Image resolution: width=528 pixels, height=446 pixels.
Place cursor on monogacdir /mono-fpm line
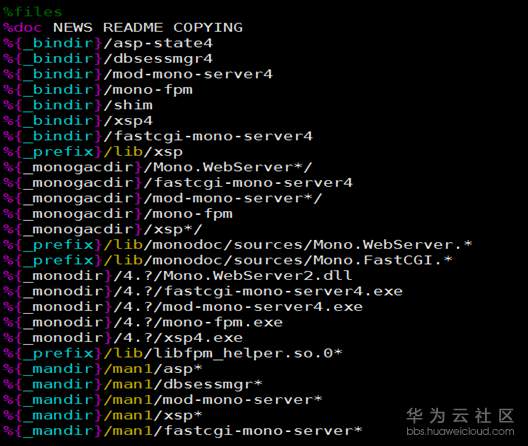pyautogui.click(x=118, y=214)
